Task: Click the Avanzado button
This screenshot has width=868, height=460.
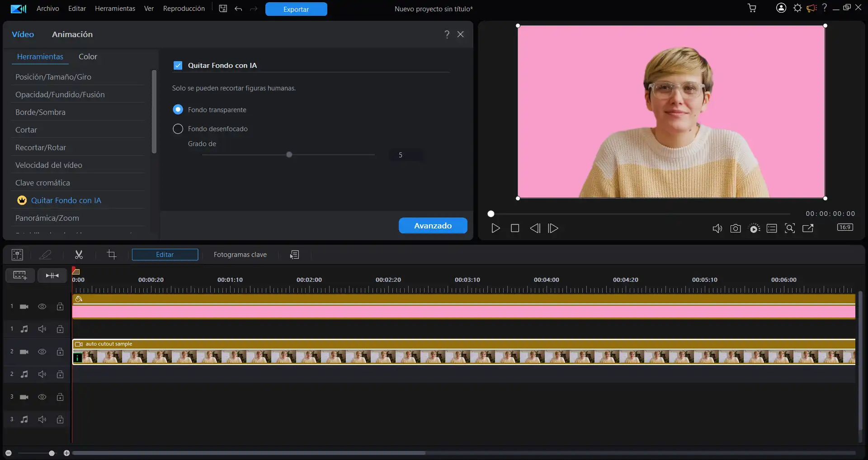Action: (433, 225)
